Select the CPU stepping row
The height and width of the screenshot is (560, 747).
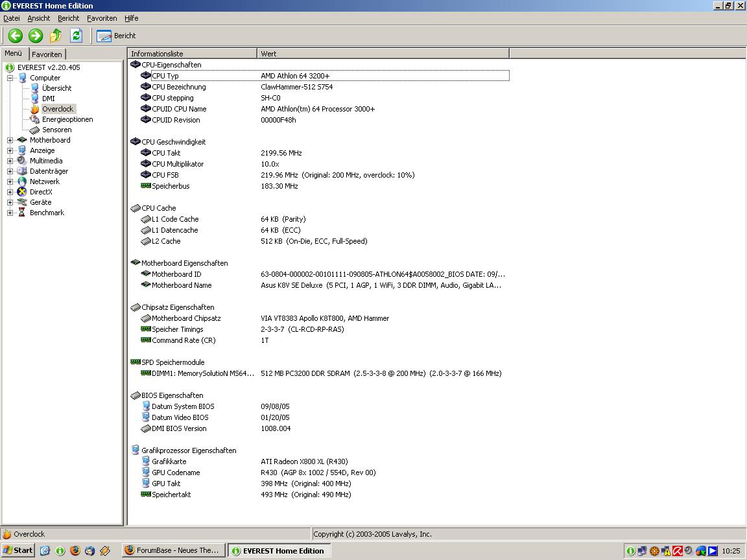[325, 98]
